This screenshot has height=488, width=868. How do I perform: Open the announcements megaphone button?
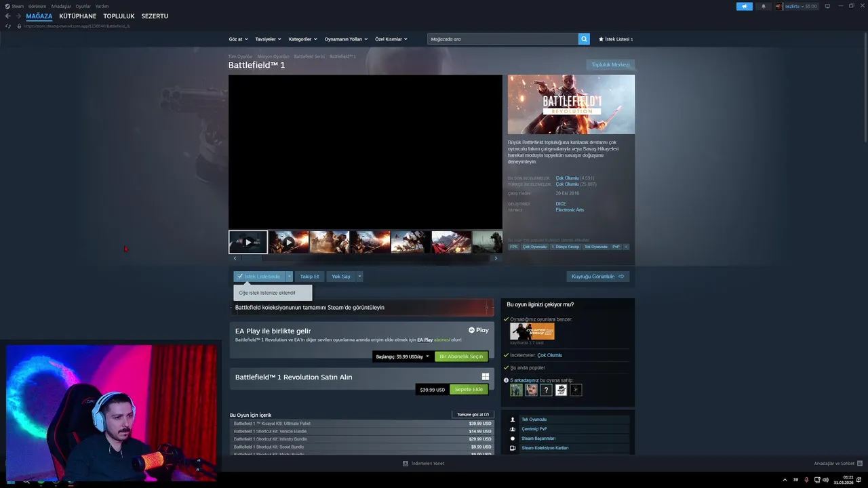coord(744,6)
